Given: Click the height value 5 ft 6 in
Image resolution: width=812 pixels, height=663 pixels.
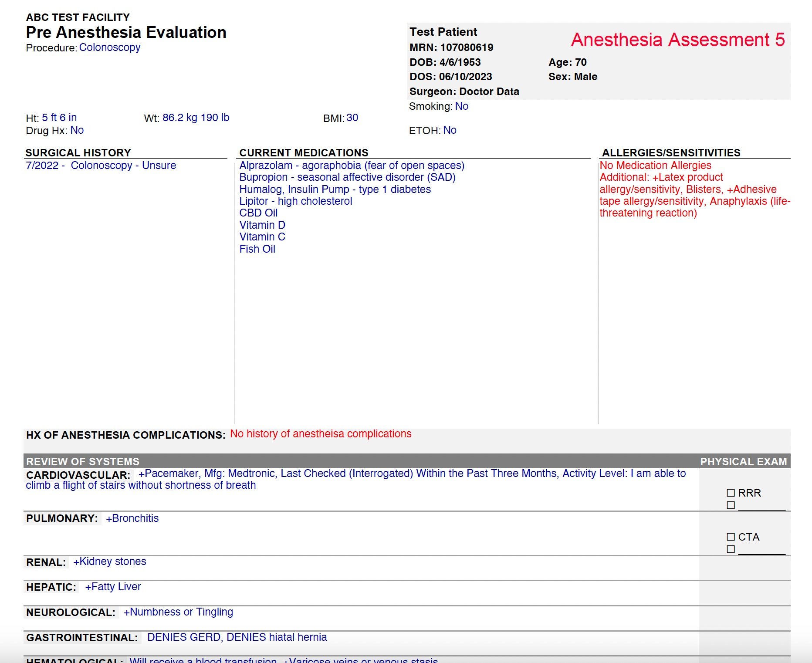Looking at the screenshot, I should (x=59, y=118).
